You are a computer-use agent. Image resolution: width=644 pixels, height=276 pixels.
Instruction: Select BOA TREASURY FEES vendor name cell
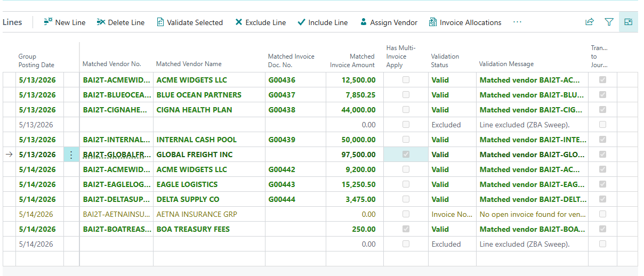pos(209,229)
